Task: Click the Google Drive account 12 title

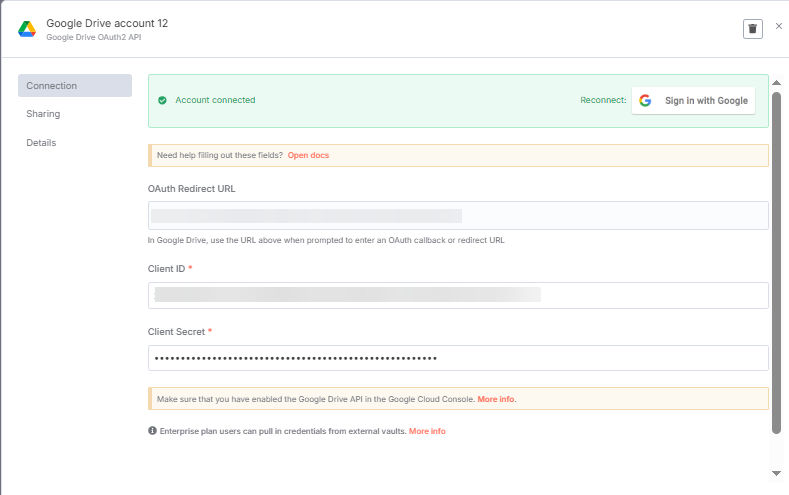Action: tap(107, 23)
